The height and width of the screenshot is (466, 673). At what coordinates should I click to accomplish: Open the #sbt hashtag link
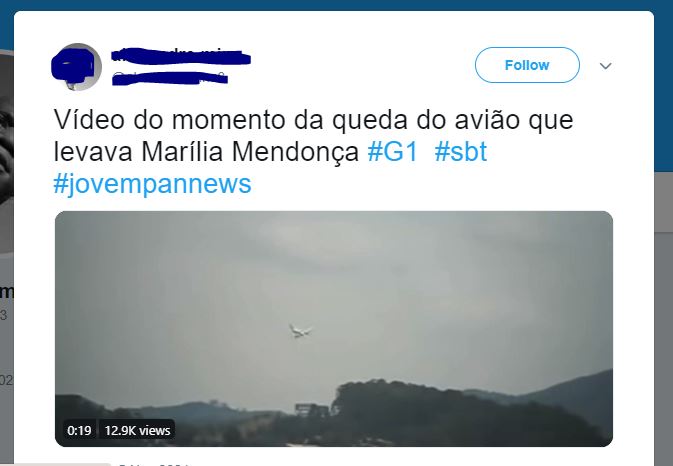[x=461, y=151]
